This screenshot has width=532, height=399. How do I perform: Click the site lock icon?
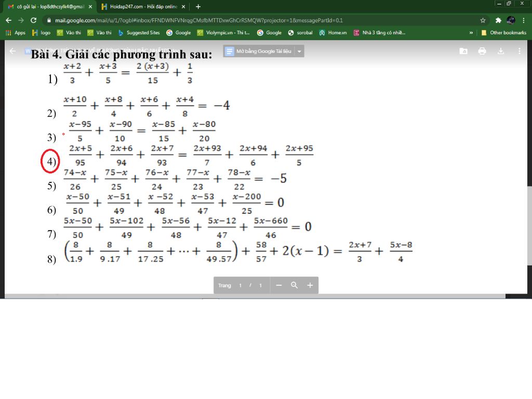point(49,20)
